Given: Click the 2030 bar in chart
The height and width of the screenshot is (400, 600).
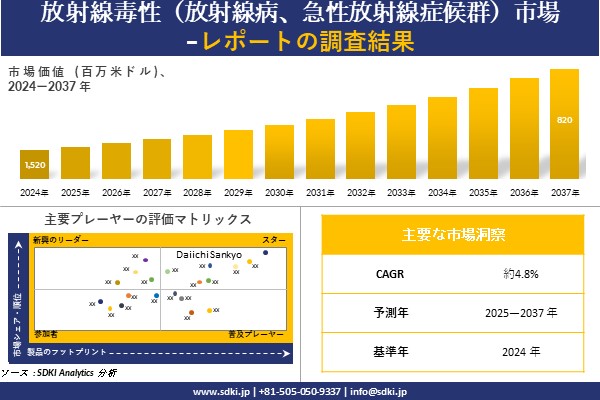Looking at the screenshot, I should pyautogui.click(x=279, y=152).
